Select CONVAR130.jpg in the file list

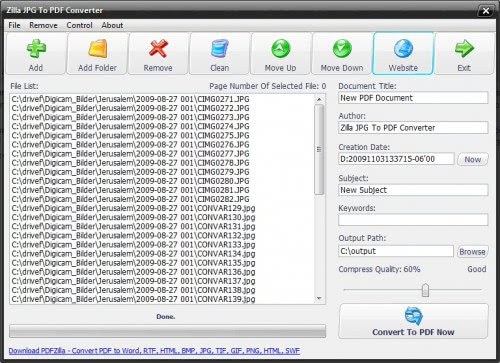[x=133, y=217]
